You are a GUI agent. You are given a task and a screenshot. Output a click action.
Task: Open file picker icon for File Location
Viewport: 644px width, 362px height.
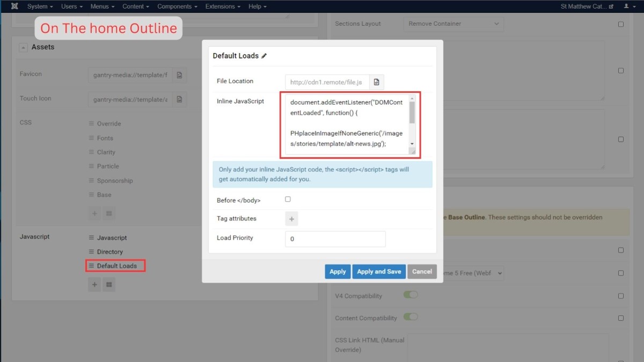pyautogui.click(x=377, y=82)
